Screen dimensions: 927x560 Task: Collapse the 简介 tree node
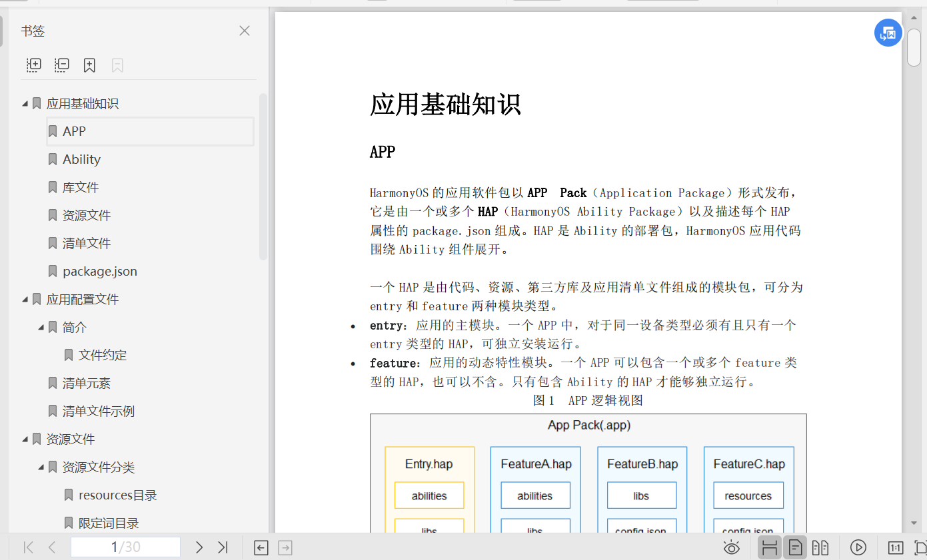[x=41, y=328]
